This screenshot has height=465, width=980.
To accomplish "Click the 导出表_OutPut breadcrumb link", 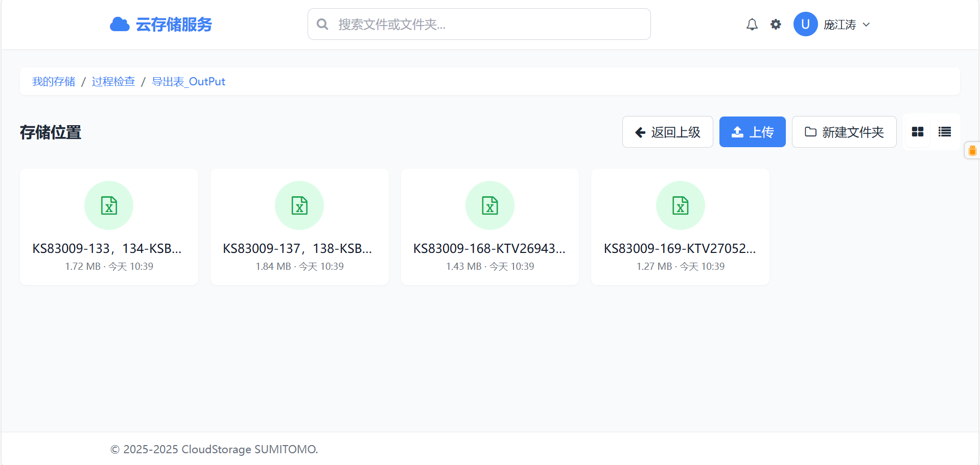I will tap(189, 82).
